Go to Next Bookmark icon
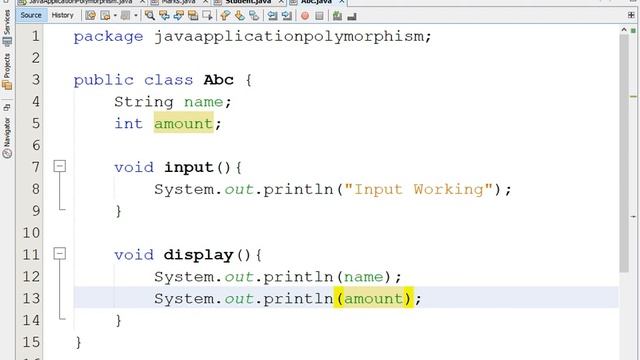 pyautogui.click(x=239, y=16)
